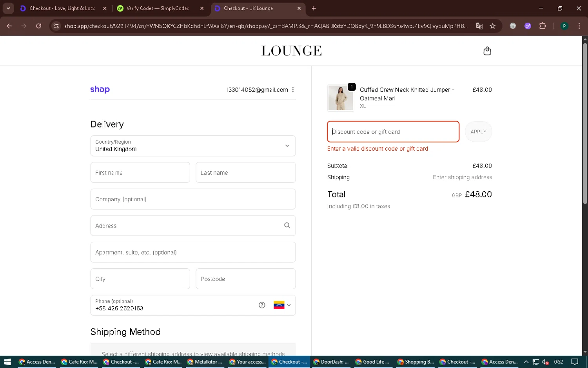Switch to Checkout - Love, Light & Locs tab
Screen dimensions: 588x368
coord(62,8)
